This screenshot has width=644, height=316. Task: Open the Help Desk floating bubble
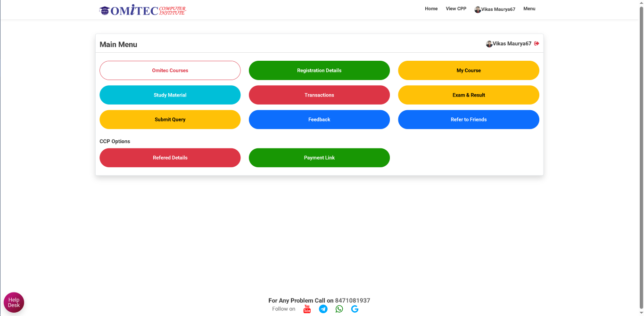[14, 302]
